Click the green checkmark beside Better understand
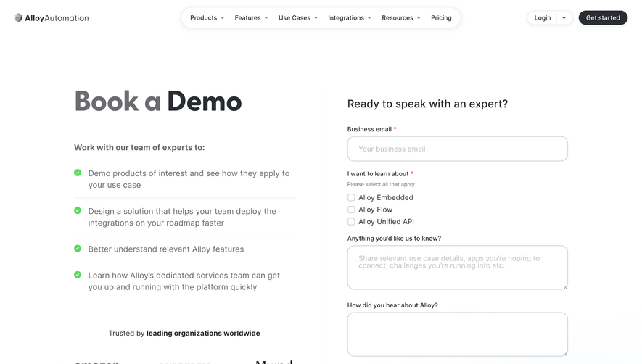 [78, 249]
